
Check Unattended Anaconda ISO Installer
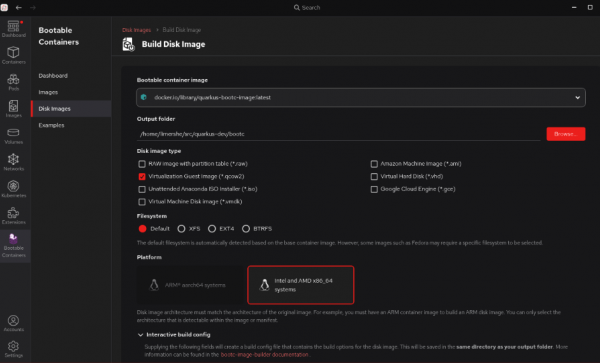coord(142,189)
